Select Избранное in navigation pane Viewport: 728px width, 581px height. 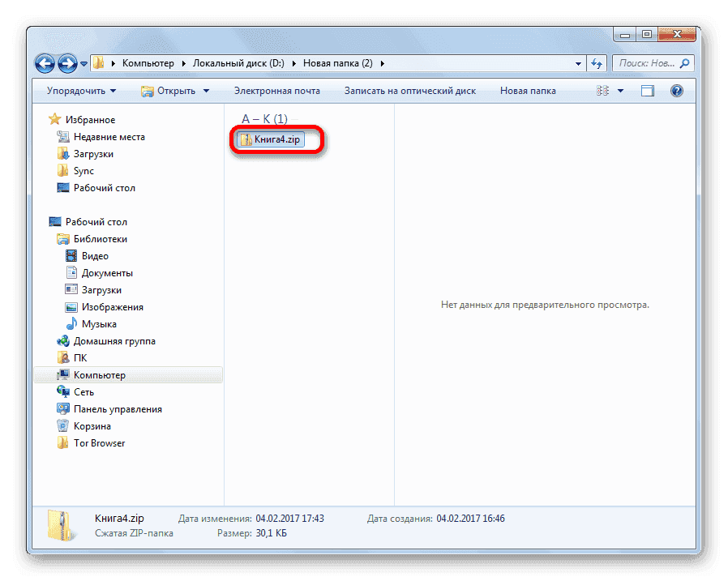click(90, 120)
